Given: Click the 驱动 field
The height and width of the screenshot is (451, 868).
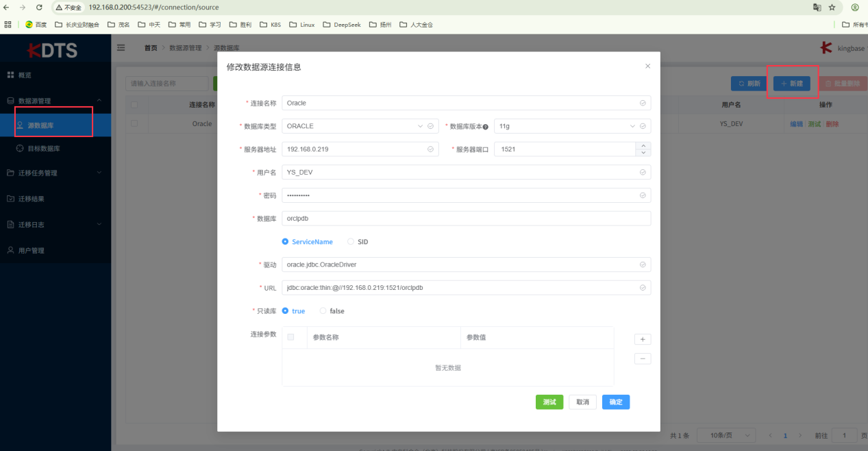Looking at the screenshot, I should (467, 265).
